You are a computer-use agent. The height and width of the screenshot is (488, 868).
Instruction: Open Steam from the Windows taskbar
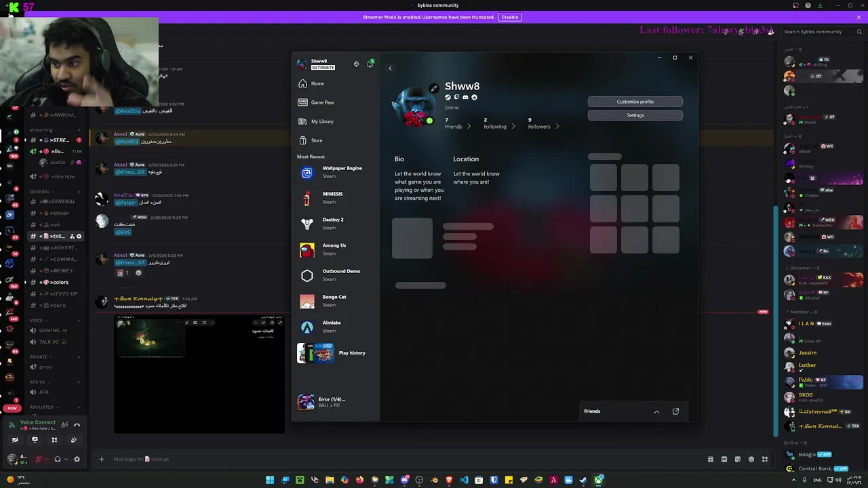(x=584, y=480)
